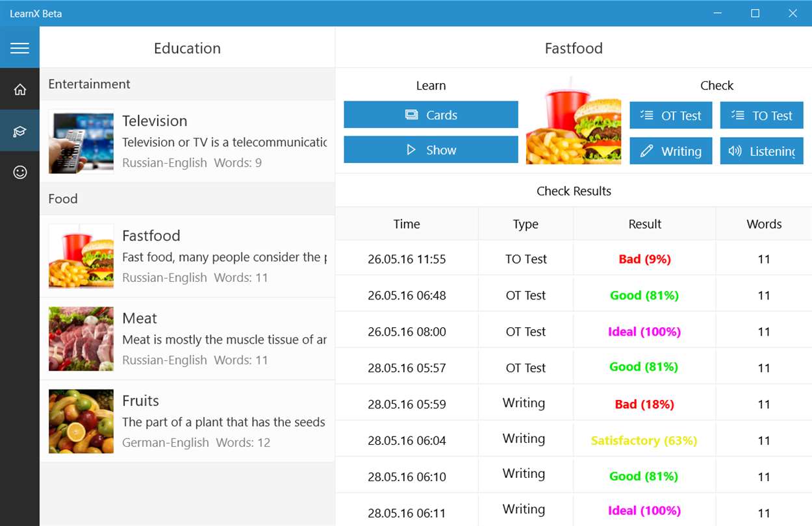The width and height of the screenshot is (812, 526).
Task: Click the Words column header
Action: point(764,224)
